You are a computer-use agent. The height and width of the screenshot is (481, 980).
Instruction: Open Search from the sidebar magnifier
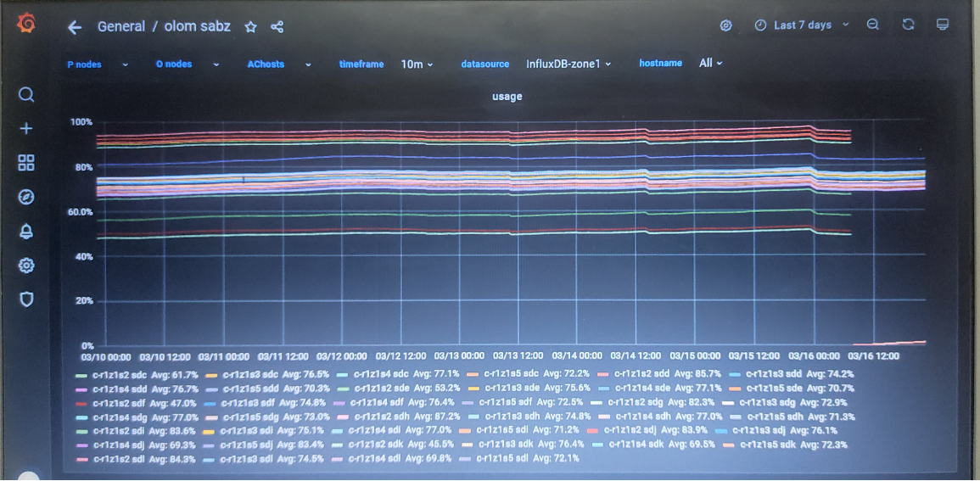pyautogui.click(x=26, y=95)
